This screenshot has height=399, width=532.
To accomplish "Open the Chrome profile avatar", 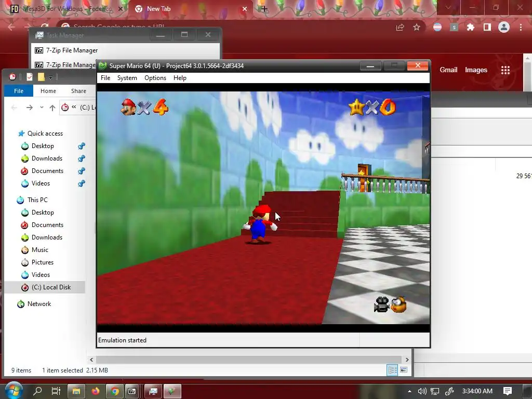I will pyautogui.click(x=504, y=27).
